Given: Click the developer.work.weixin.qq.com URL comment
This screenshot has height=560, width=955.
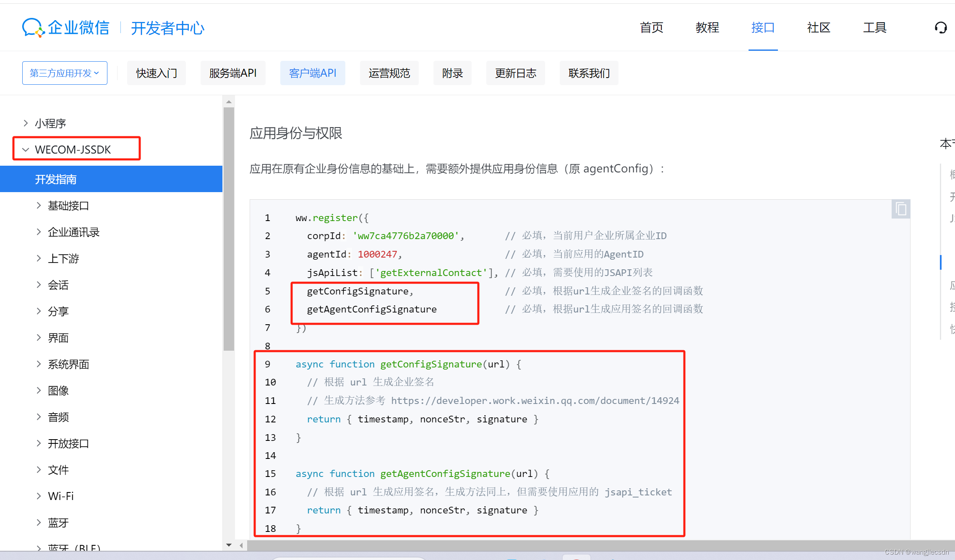Looking at the screenshot, I should (x=535, y=401).
